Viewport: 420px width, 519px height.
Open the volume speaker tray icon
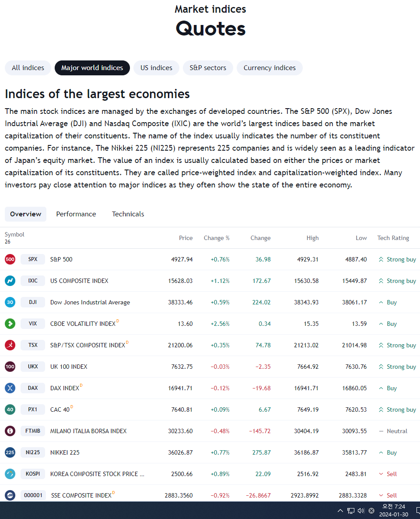(361, 511)
